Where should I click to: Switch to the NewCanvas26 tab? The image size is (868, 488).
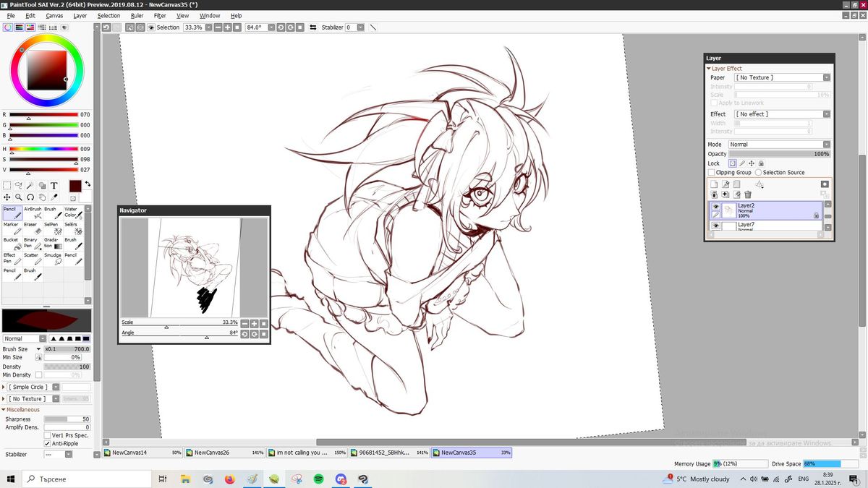coord(224,453)
